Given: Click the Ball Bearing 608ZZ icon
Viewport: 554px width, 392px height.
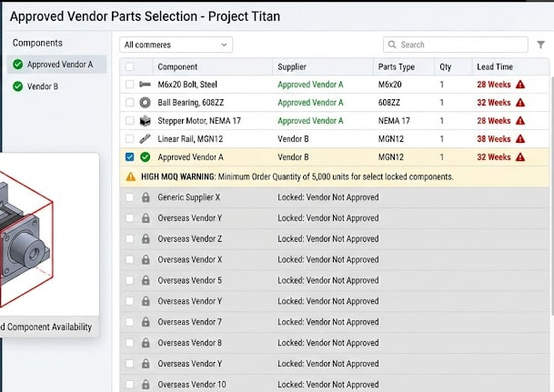Looking at the screenshot, I should [146, 103].
